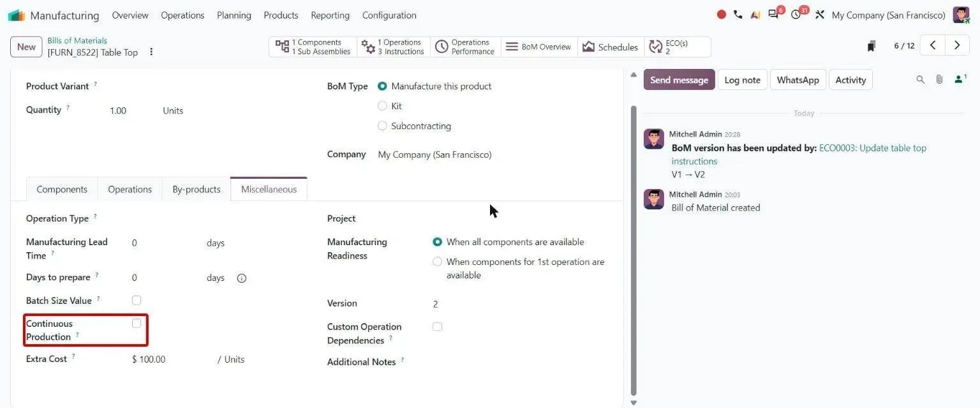Click the New button
The width and height of the screenshot is (980, 408).
click(x=26, y=47)
